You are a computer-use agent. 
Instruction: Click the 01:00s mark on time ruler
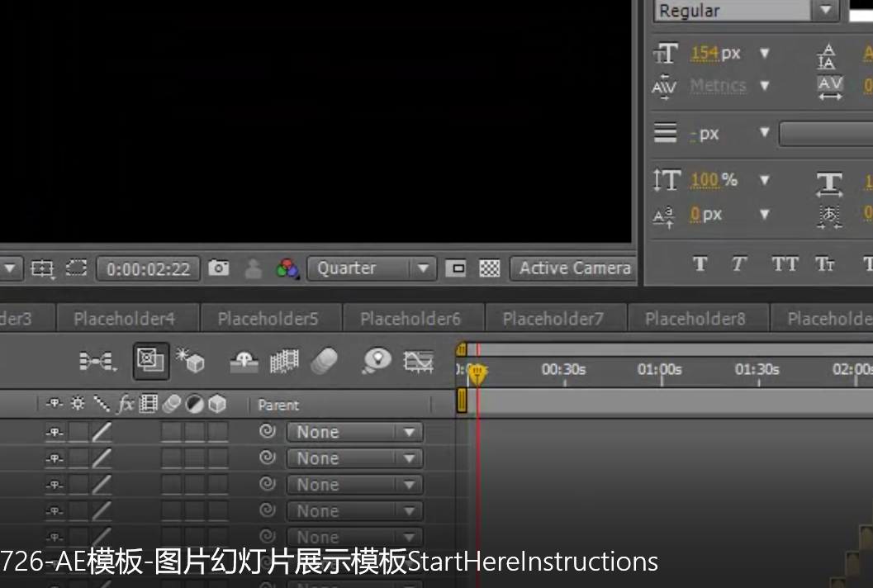click(x=660, y=369)
